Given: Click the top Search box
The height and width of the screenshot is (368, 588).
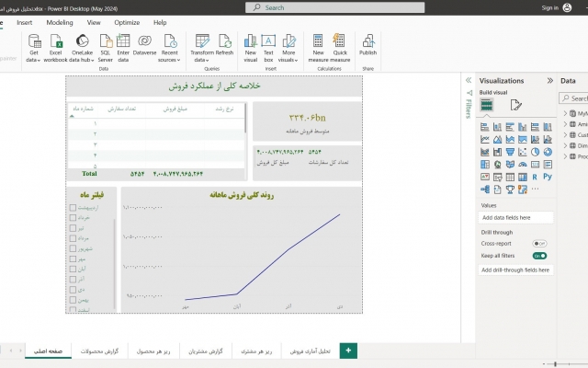Looking at the screenshot, I should coord(334,7).
